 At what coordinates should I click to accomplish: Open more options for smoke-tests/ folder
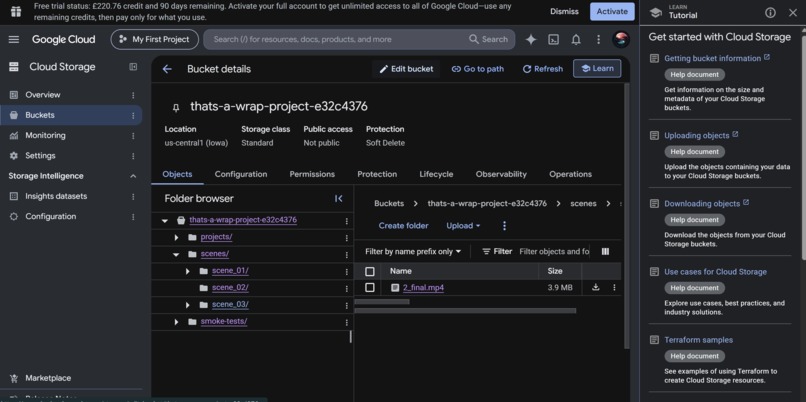point(346,322)
